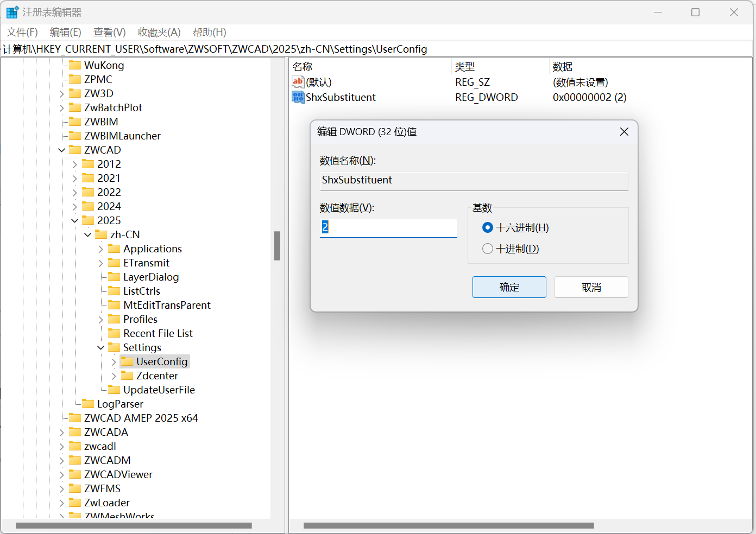Select the ZWFMS tree key

pos(102,488)
